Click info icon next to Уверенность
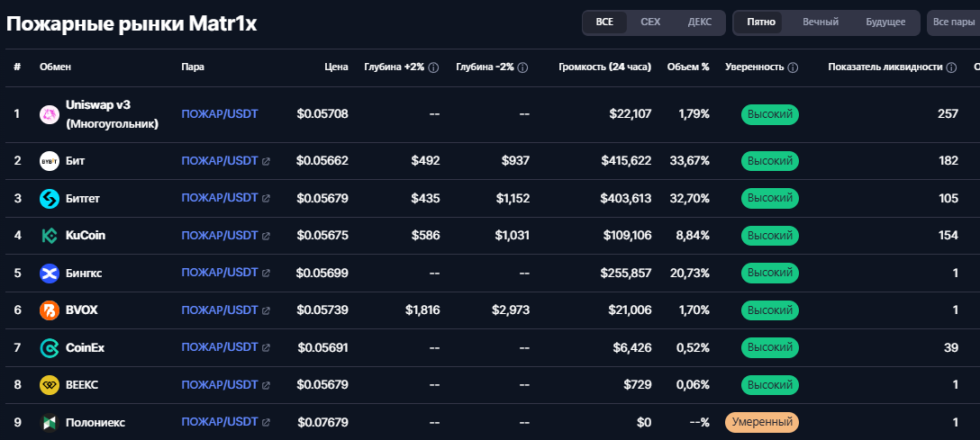The width and height of the screenshot is (980, 440). tap(794, 67)
